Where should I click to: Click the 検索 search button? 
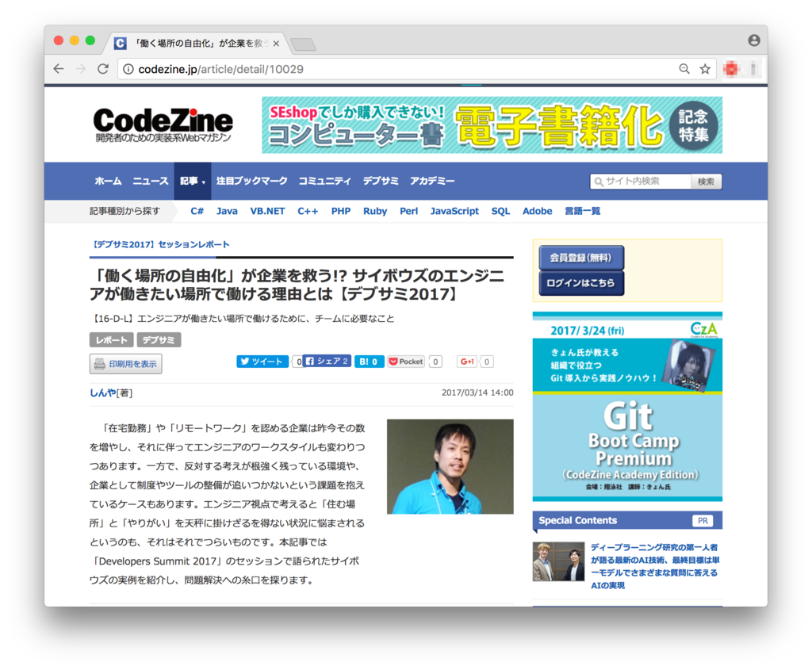click(x=706, y=182)
